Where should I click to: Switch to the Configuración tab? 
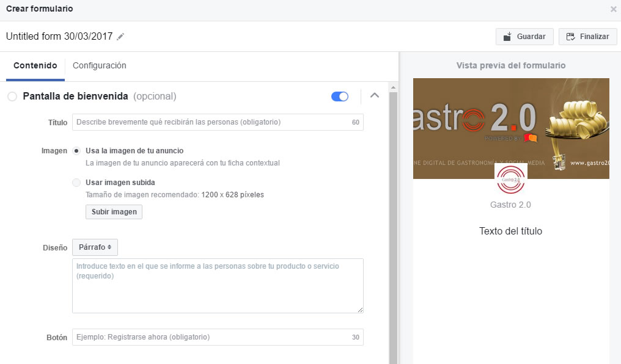point(99,65)
